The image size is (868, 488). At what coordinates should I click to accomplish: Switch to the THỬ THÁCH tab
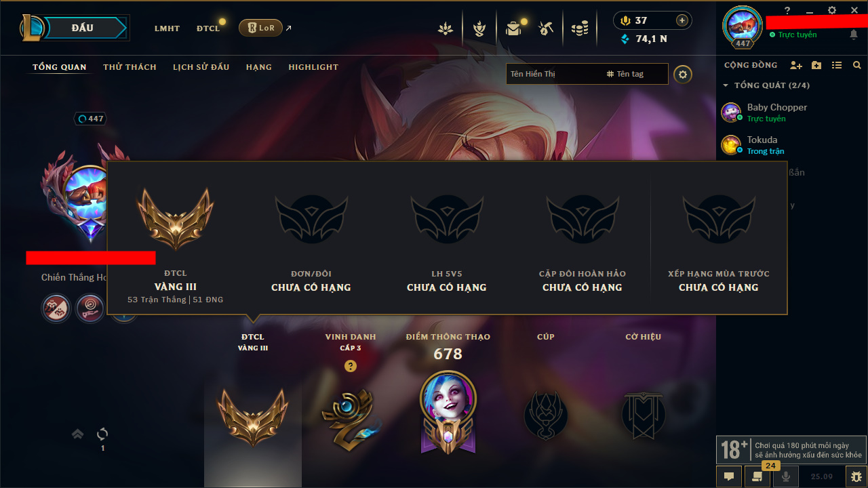click(130, 67)
